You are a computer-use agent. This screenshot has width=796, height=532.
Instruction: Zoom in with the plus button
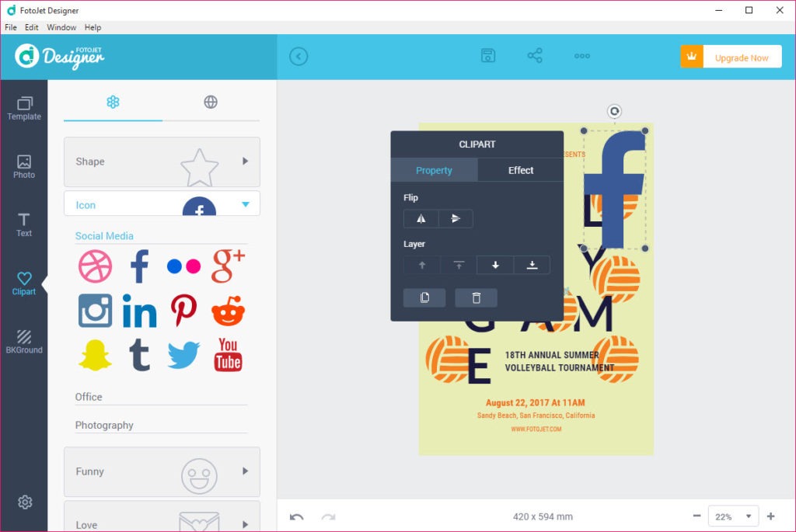tap(771, 516)
